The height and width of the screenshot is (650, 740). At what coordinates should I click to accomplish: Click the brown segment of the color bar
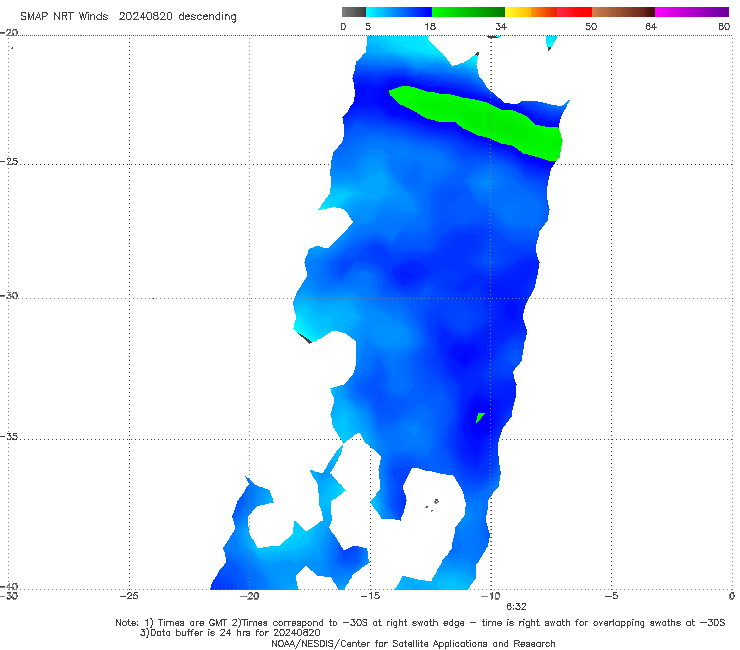[x=623, y=12]
